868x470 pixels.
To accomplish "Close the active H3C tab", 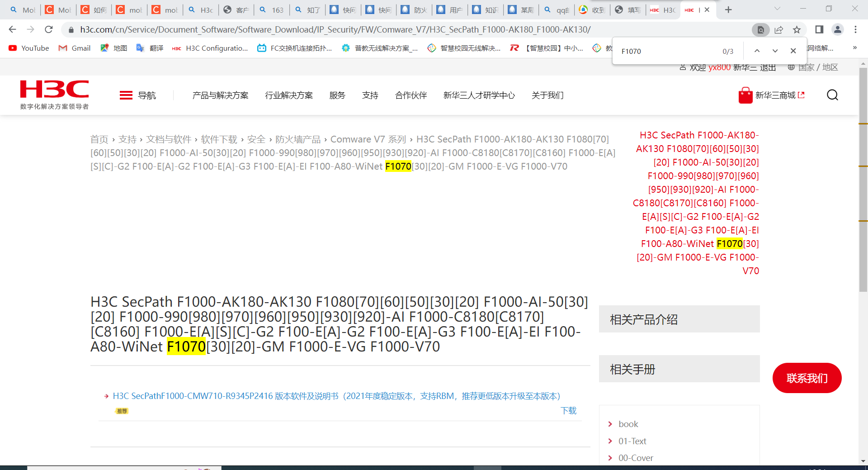I will click(707, 9).
